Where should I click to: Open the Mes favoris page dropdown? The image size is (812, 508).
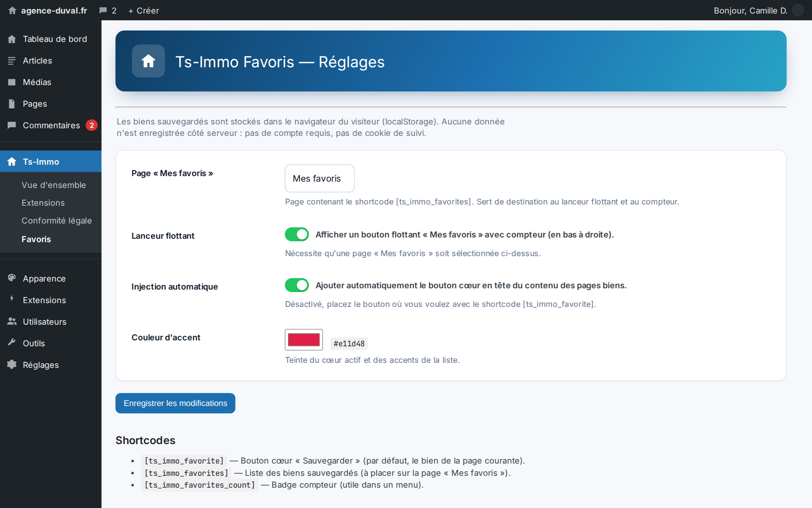click(x=320, y=178)
